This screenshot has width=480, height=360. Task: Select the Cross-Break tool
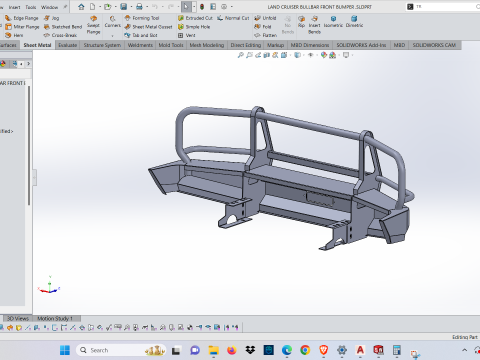point(60,35)
